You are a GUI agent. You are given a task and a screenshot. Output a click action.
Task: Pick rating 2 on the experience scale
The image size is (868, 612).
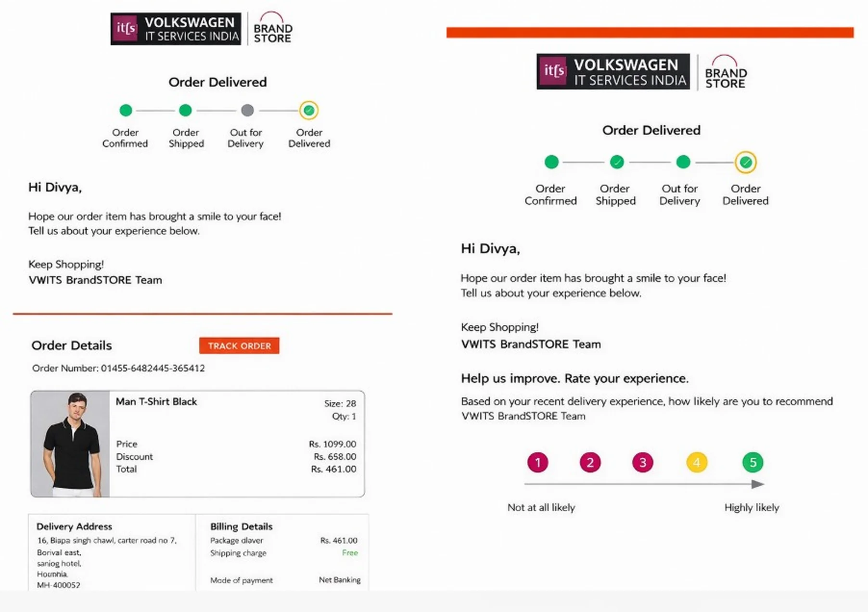click(590, 462)
